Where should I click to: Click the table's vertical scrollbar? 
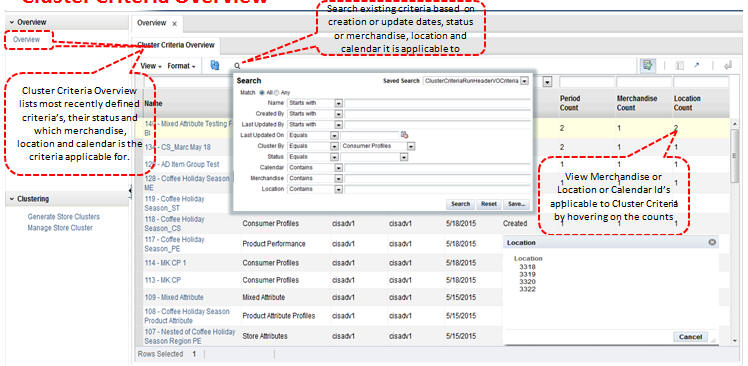point(735,157)
